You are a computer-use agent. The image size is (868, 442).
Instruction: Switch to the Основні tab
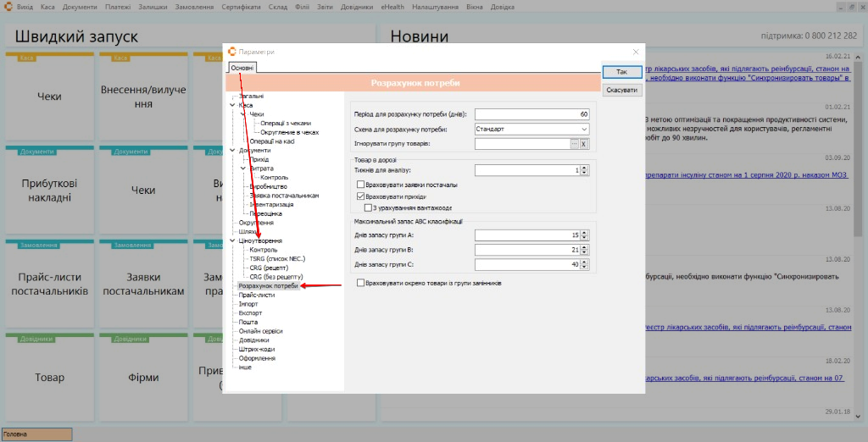tap(242, 68)
